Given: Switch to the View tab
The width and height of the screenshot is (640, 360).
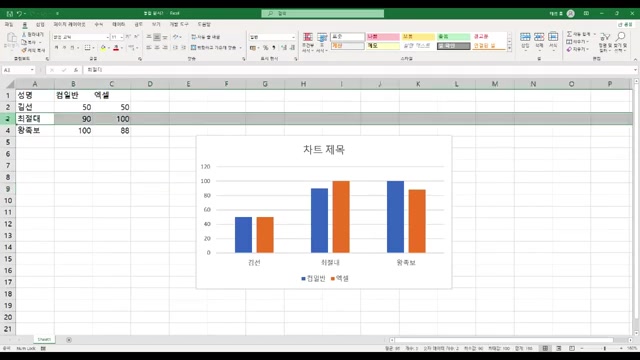Looking at the screenshot, I should [156, 24].
